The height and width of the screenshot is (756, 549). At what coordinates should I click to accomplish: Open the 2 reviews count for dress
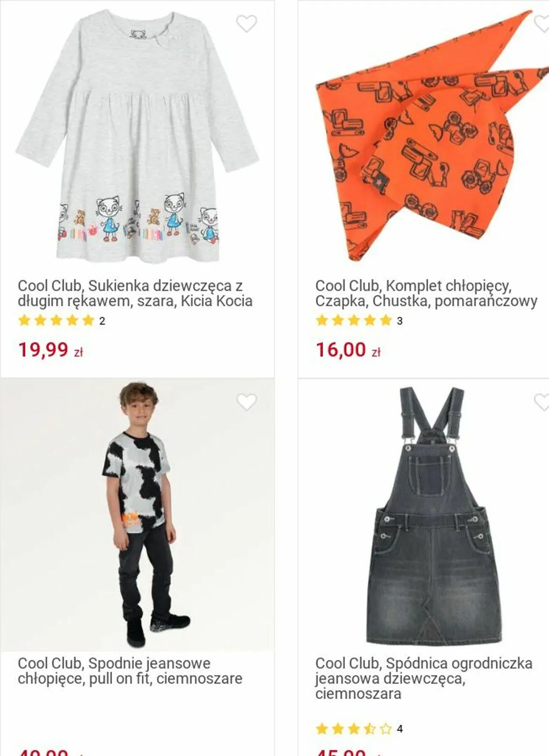[x=102, y=321]
